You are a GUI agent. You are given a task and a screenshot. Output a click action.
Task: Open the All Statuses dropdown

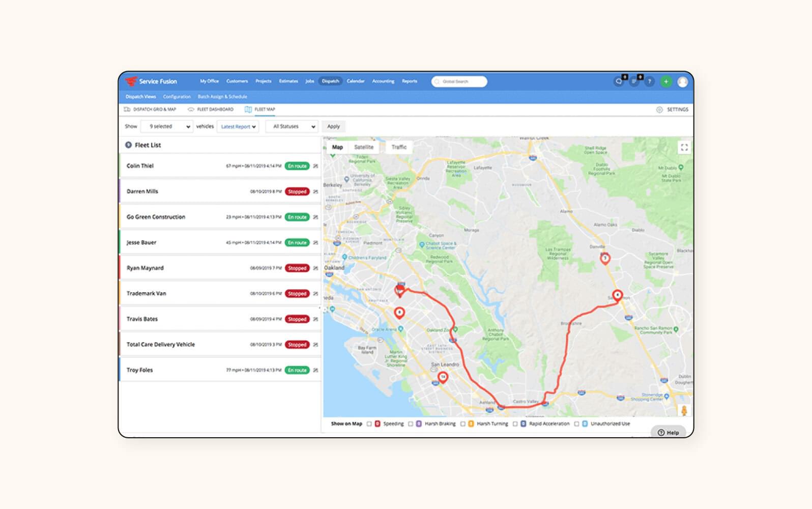coord(292,126)
